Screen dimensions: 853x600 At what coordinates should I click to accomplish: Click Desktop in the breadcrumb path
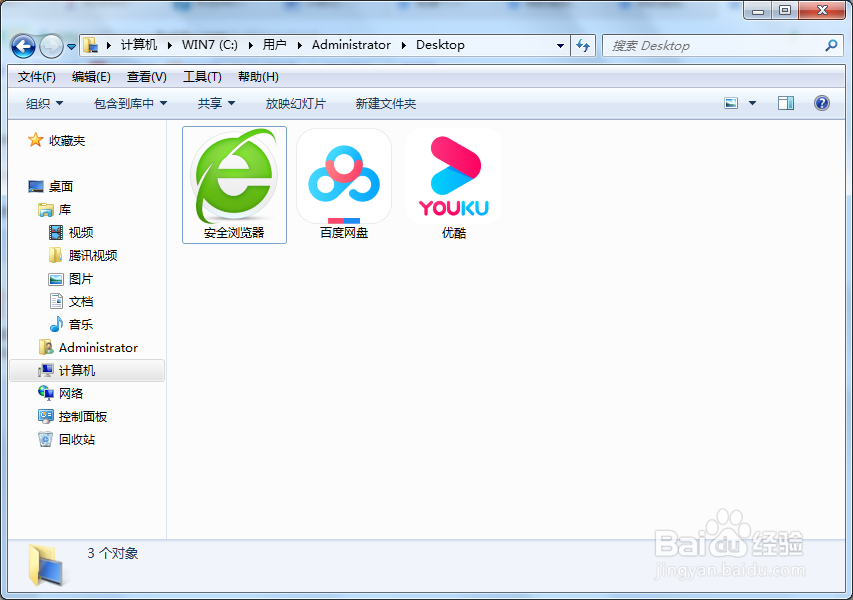tap(440, 45)
